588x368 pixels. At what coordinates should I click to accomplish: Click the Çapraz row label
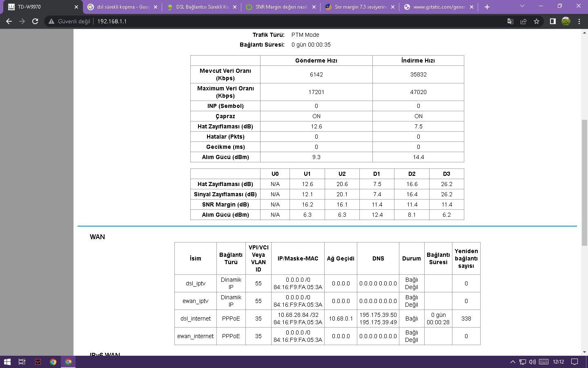[x=225, y=116]
